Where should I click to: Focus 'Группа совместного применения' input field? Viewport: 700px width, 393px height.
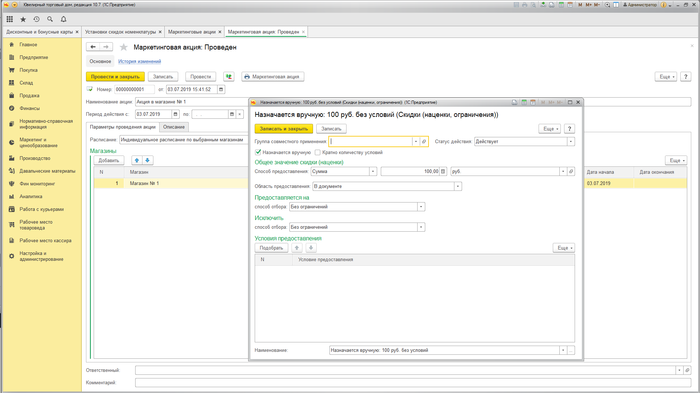pos(371,142)
